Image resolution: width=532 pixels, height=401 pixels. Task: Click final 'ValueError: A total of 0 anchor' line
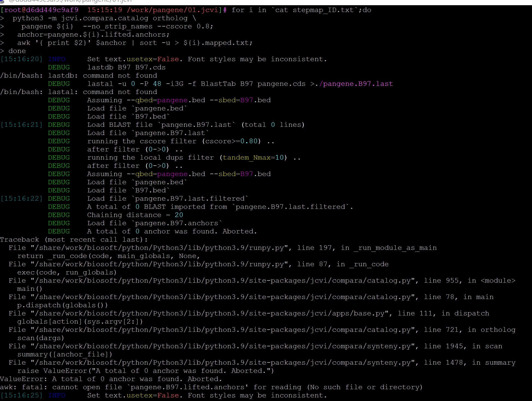tap(111, 379)
